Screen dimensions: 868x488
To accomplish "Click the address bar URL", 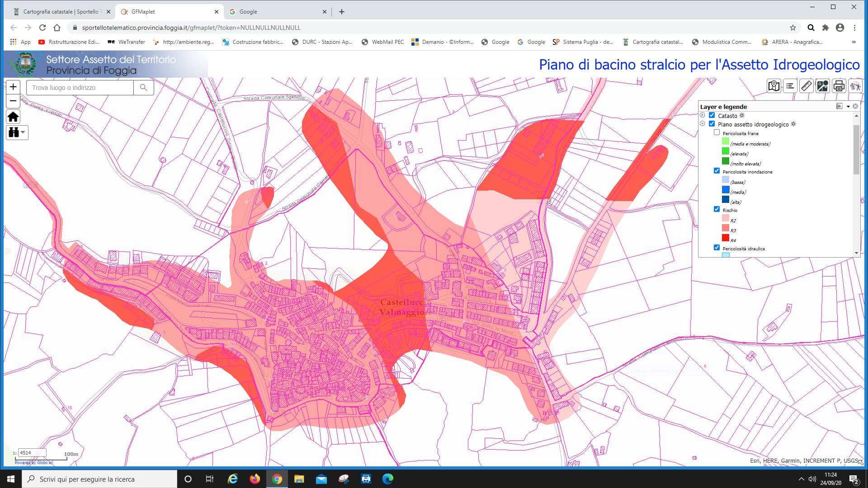I will [191, 28].
